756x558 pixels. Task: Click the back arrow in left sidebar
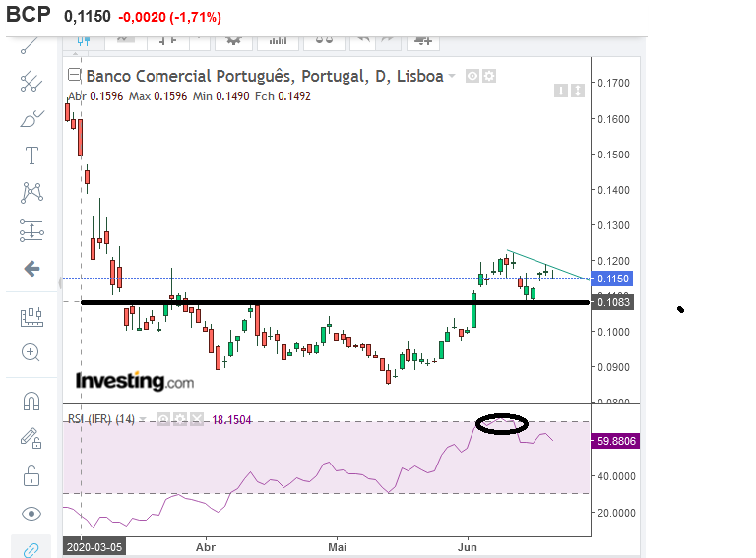31,269
